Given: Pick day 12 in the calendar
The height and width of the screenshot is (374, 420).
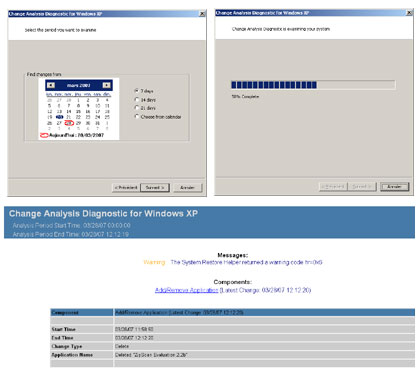Looking at the screenshot, I should [50, 111].
